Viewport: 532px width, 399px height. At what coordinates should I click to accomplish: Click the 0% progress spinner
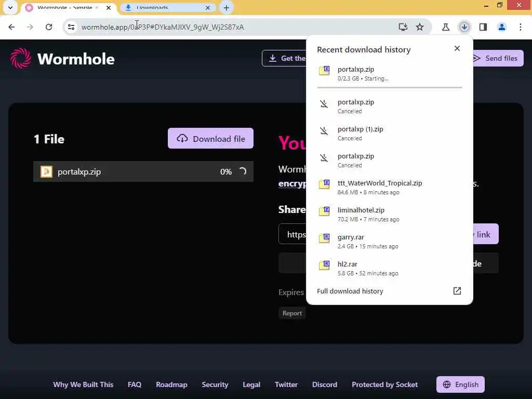tap(242, 171)
